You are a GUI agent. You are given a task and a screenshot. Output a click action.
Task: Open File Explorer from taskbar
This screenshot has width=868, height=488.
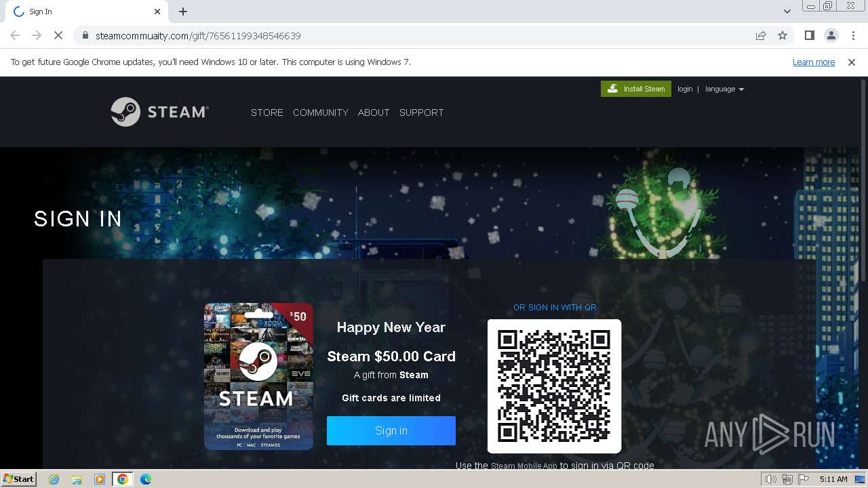click(x=77, y=479)
